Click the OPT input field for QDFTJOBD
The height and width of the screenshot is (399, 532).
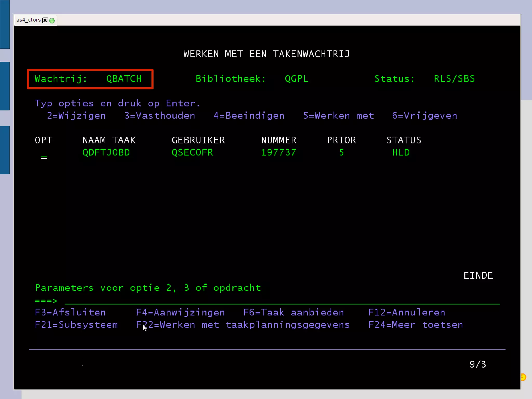[x=44, y=155]
